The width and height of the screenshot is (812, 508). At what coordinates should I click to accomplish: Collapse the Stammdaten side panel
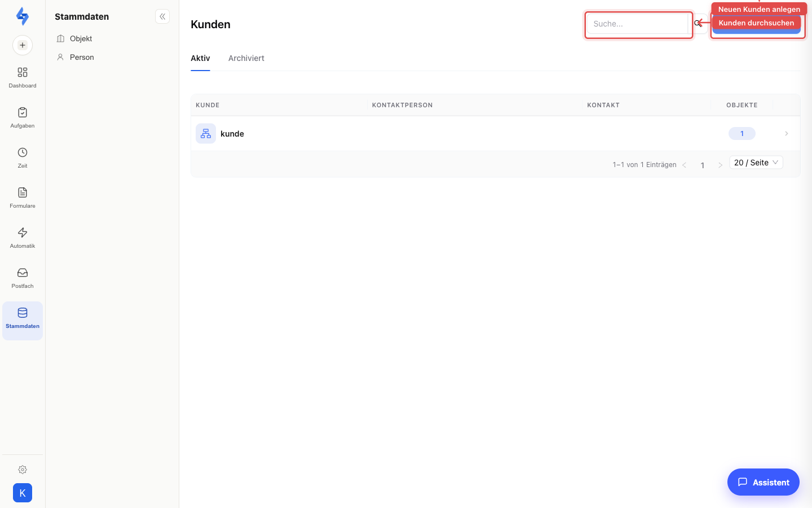tap(162, 16)
